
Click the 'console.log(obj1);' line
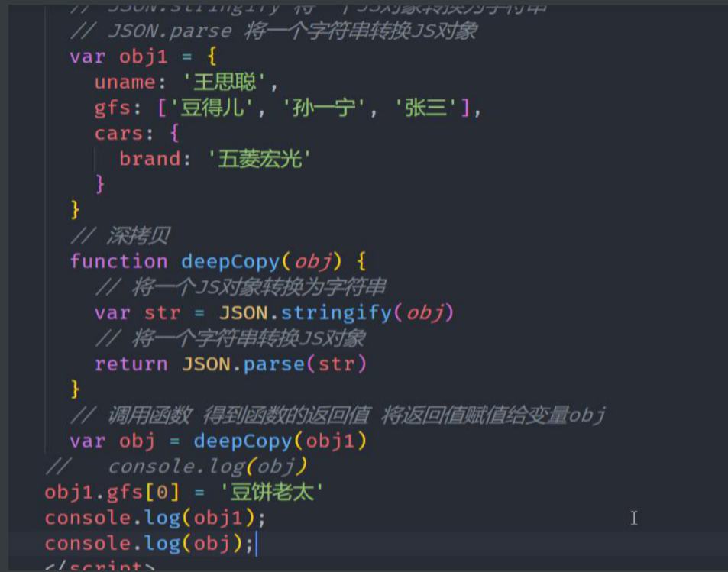click(155, 518)
